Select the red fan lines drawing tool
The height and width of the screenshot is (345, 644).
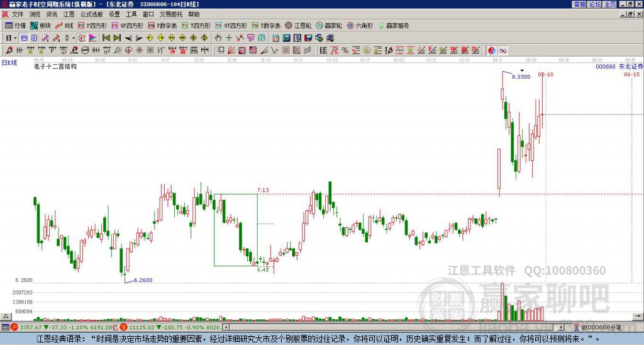point(231,50)
